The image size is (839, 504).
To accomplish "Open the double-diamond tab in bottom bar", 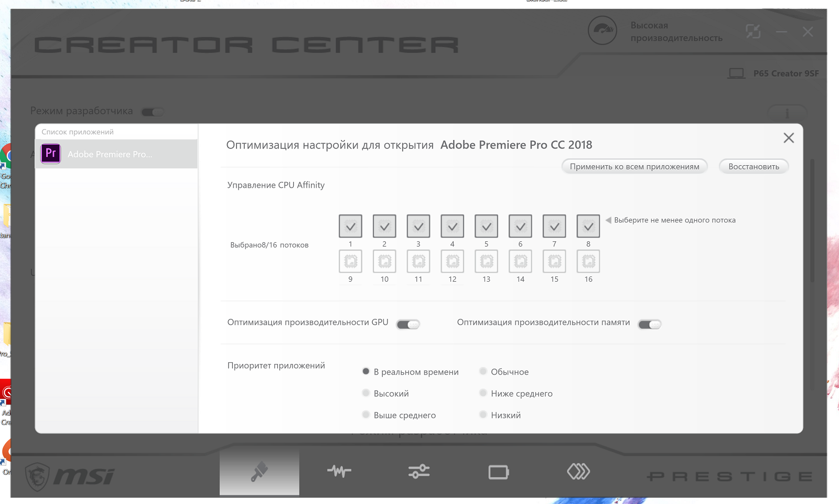I will (x=578, y=471).
